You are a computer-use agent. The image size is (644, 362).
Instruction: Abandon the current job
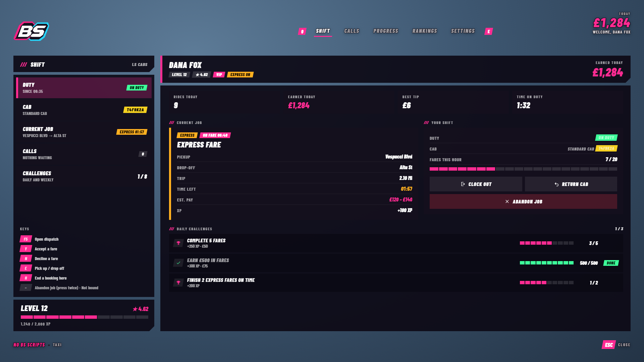[x=523, y=201]
